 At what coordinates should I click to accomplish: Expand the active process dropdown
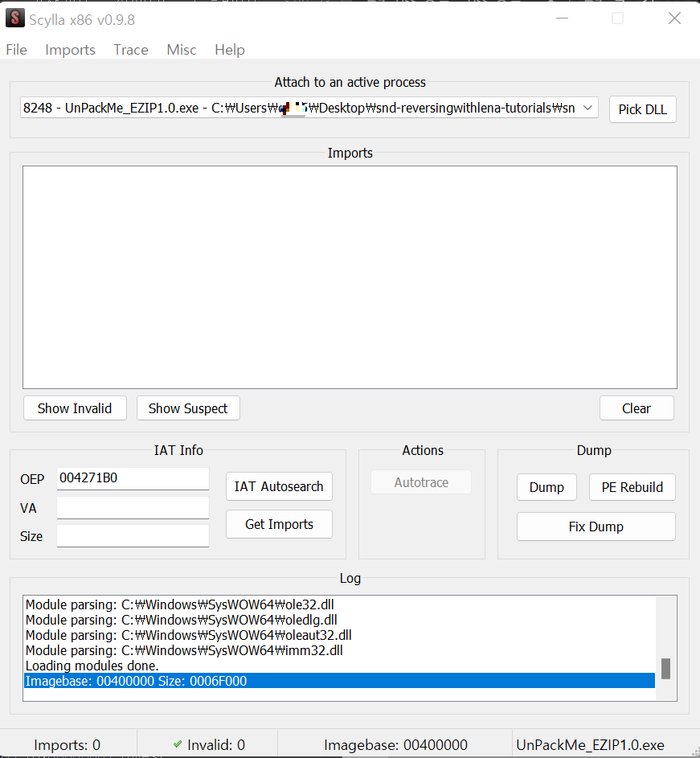[587, 108]
